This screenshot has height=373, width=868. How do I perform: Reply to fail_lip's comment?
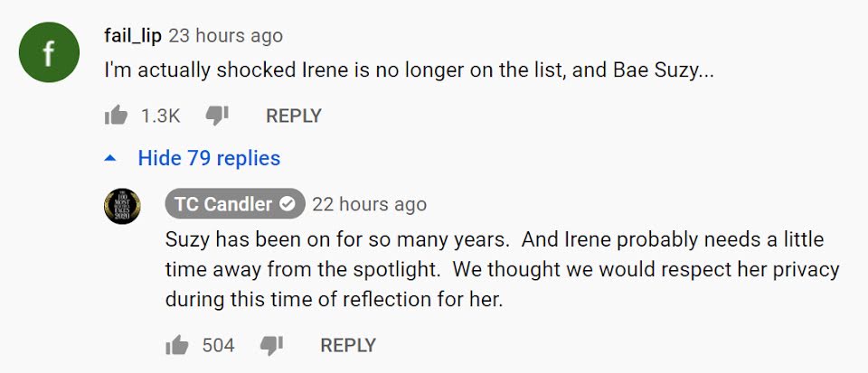tap(293, 116)
